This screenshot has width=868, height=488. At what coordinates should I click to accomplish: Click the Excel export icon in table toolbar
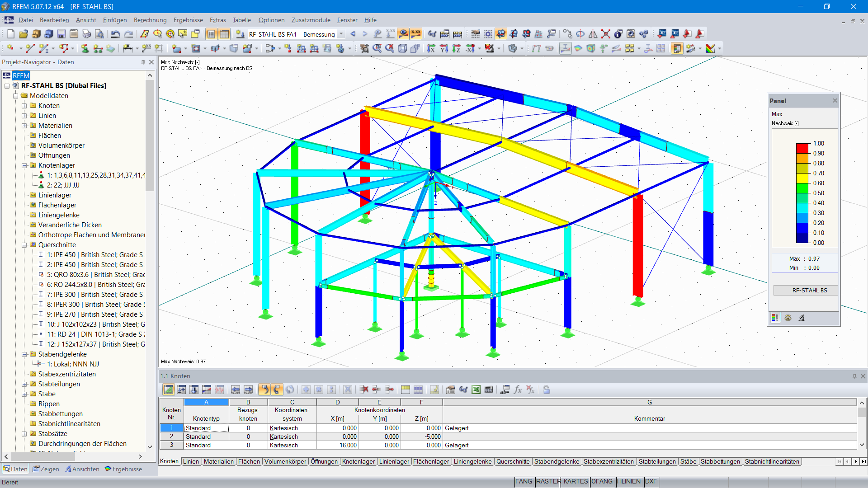[476, 389]
